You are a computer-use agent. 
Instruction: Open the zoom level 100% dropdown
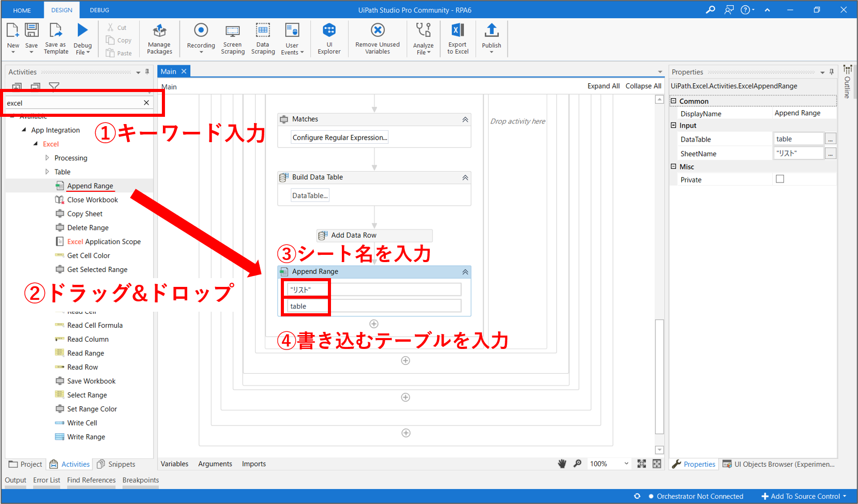click(x=626, y=464)
